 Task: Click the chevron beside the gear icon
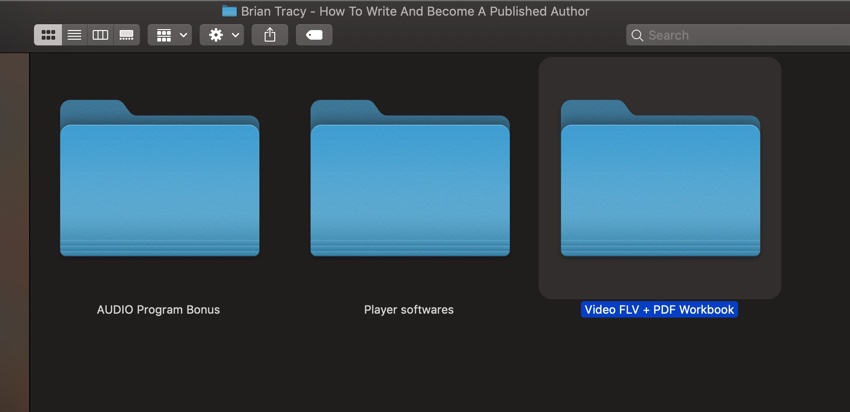[236, 35]
